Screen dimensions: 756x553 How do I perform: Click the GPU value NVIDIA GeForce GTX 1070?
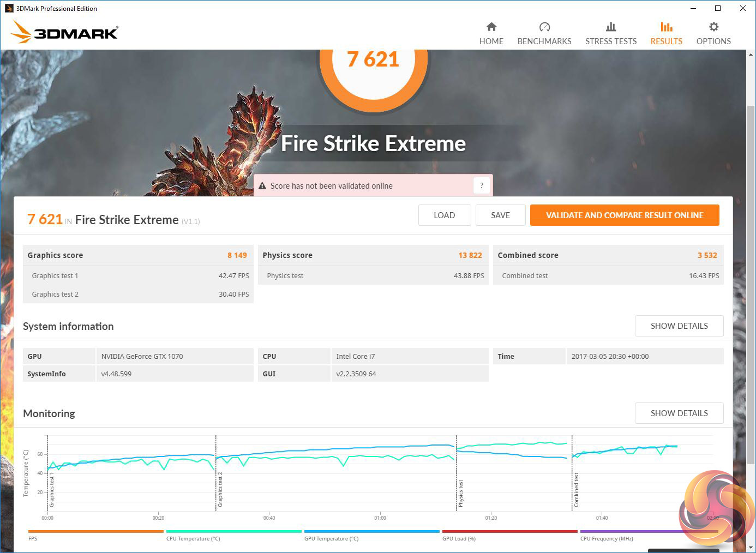point(142,357)
